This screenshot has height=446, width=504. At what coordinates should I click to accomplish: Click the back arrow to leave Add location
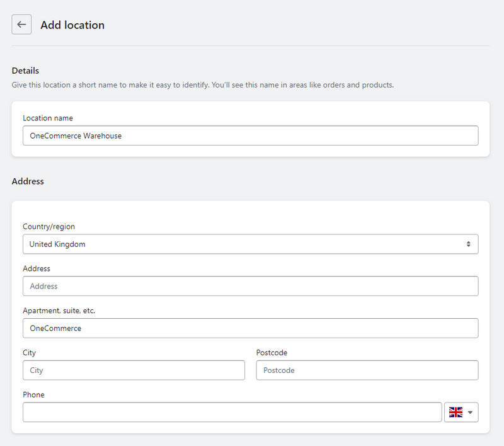pos(21,24)
